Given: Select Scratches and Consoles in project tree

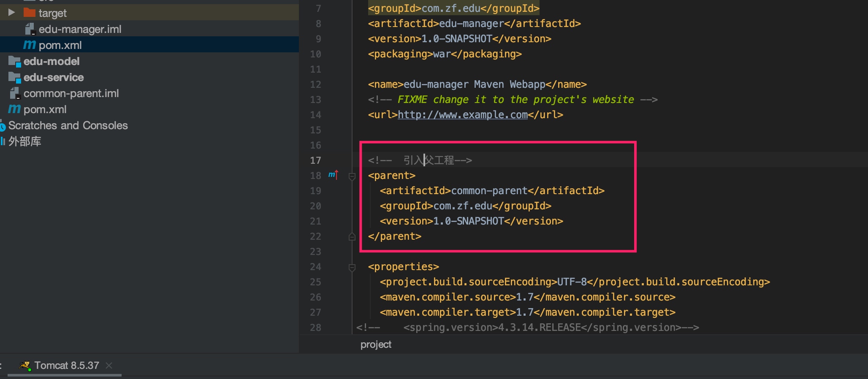Looking at the screenshot, I should pos(68,125).
